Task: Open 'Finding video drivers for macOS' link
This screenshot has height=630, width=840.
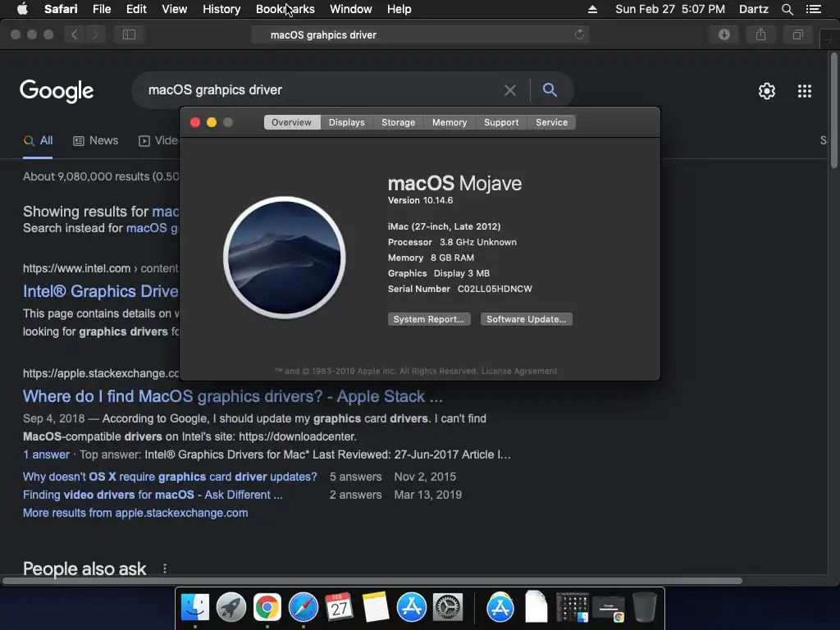Action: pyautogui.click(x=152, y=495)
